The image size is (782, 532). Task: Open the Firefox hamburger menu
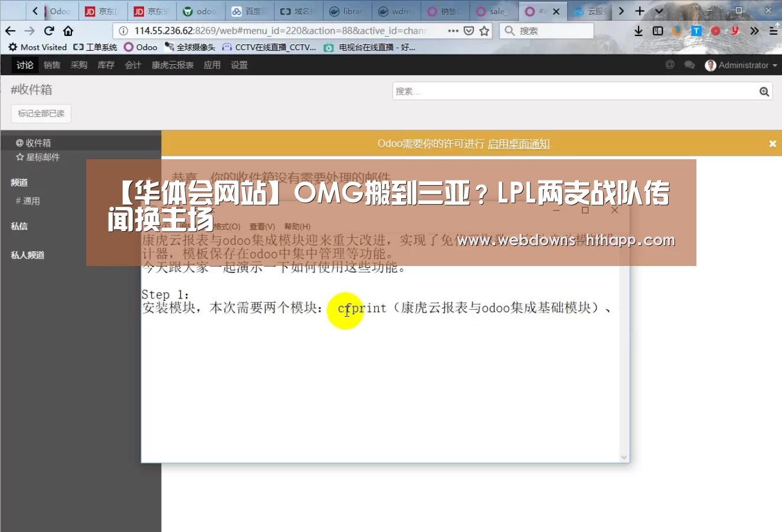pos(773,31)
